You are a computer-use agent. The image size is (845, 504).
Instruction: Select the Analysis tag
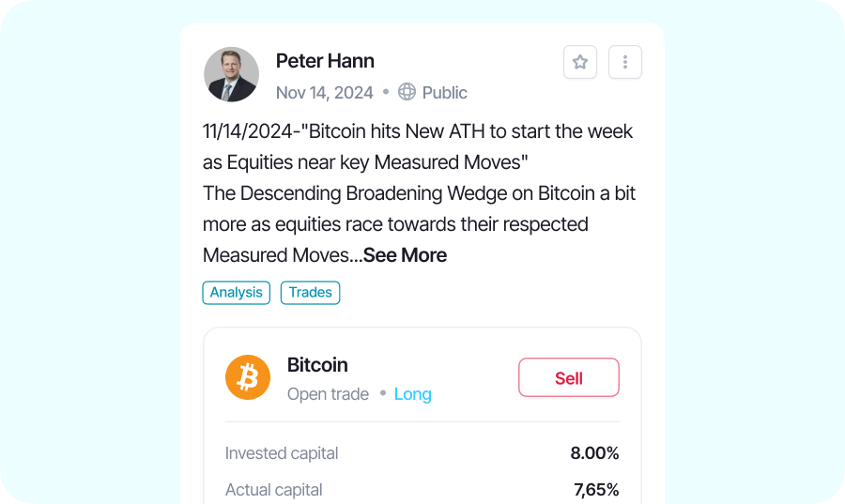click(236, 293)
